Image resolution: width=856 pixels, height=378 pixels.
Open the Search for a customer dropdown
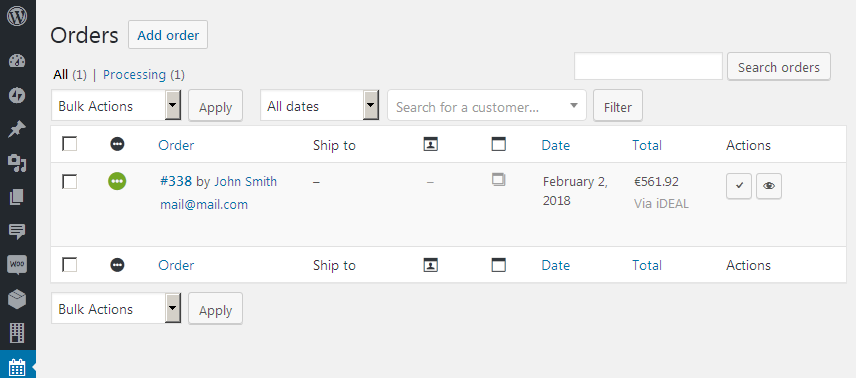click(487, 105)
